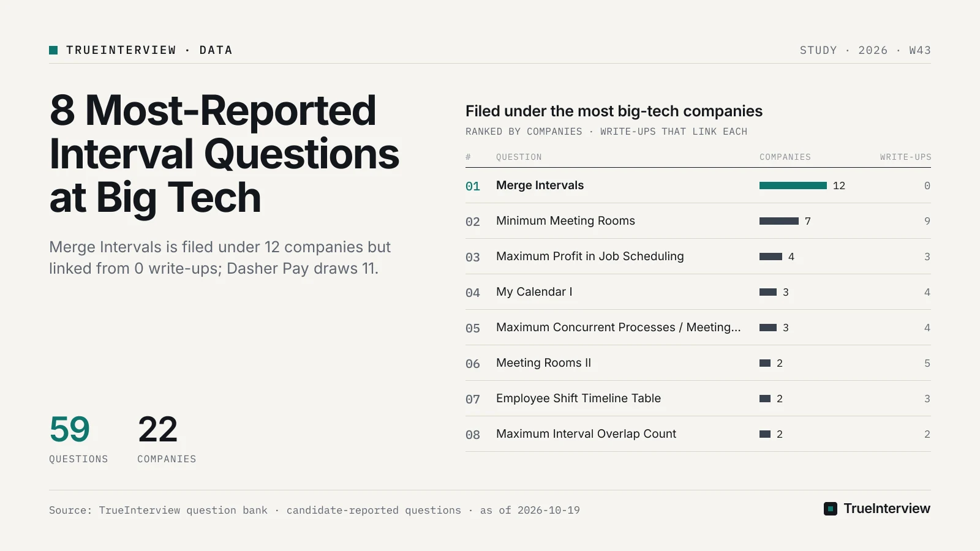This screenshot has height=551, width=980.
Task: Click Maximum Profit in Job Scheduling
Action: (x=590, y=257)
